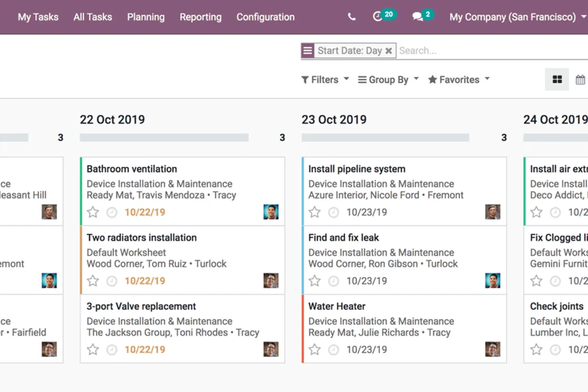Open activity clock on Check joints card
This screenshot has width=588, height=392.
(555, 349)
